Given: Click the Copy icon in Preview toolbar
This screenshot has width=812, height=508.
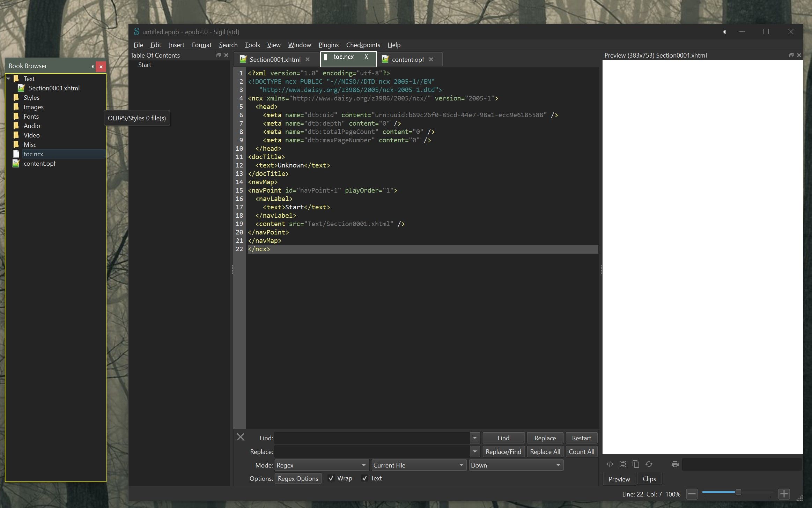Looking at the screenshot, I should pyautogui.click(x=636, y=464).
